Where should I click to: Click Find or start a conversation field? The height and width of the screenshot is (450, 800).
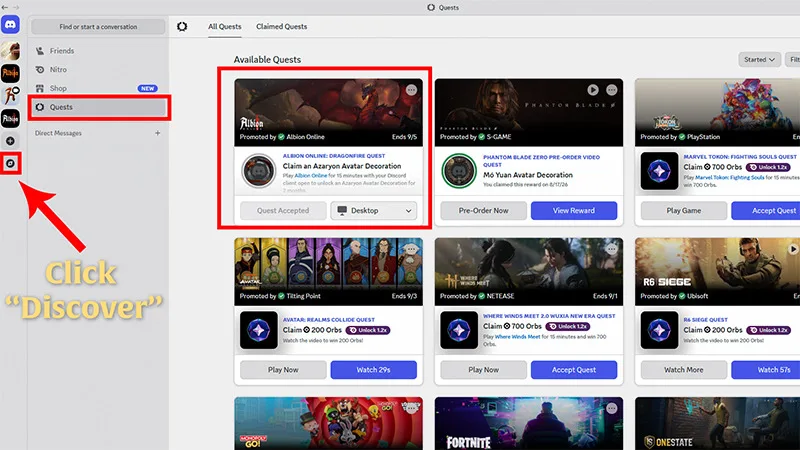98,27
